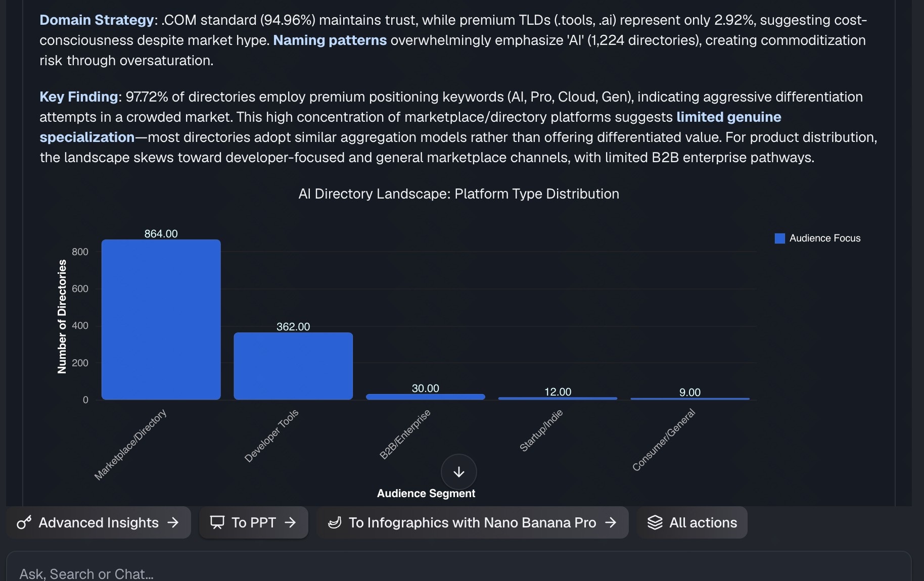Click the Marketplace/Directory bar labeled 864.00
Screen dimensions: 924x581
coord(161,319)
